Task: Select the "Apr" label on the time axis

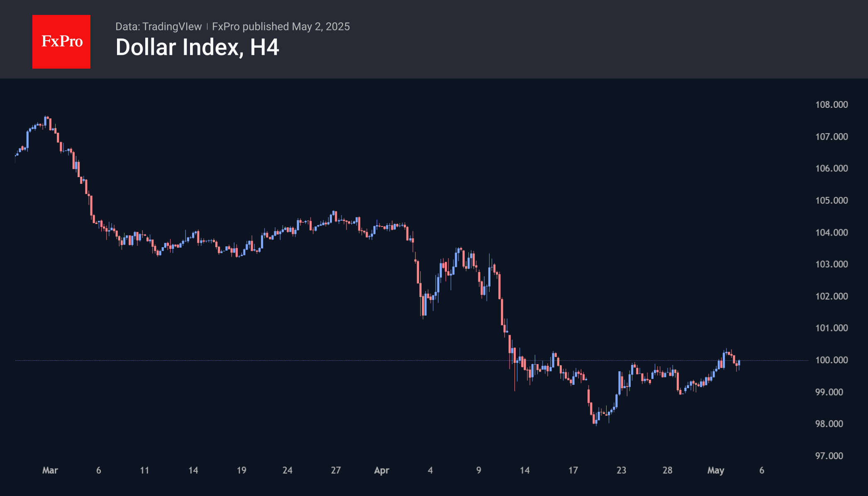Action: [x=382, y=470]
